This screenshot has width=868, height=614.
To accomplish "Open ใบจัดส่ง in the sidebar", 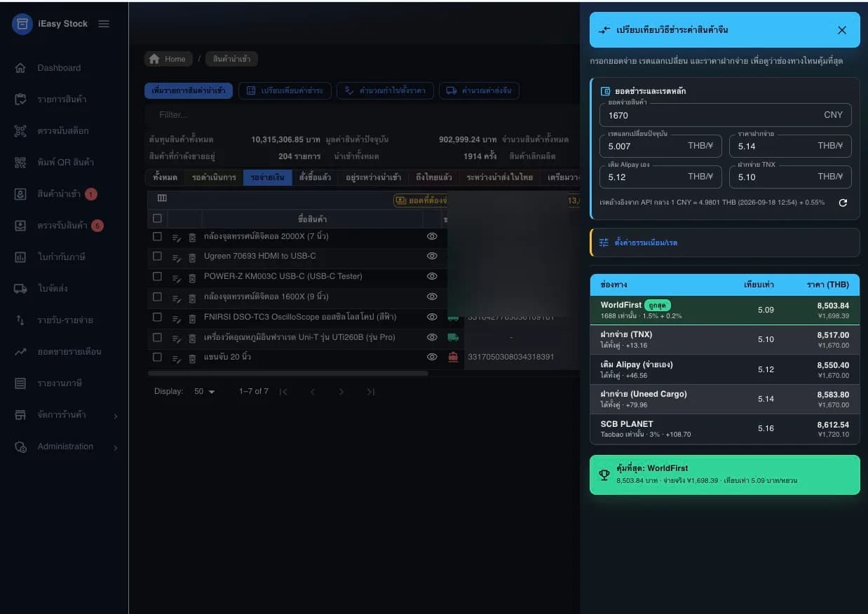I will tap(53, 289).
